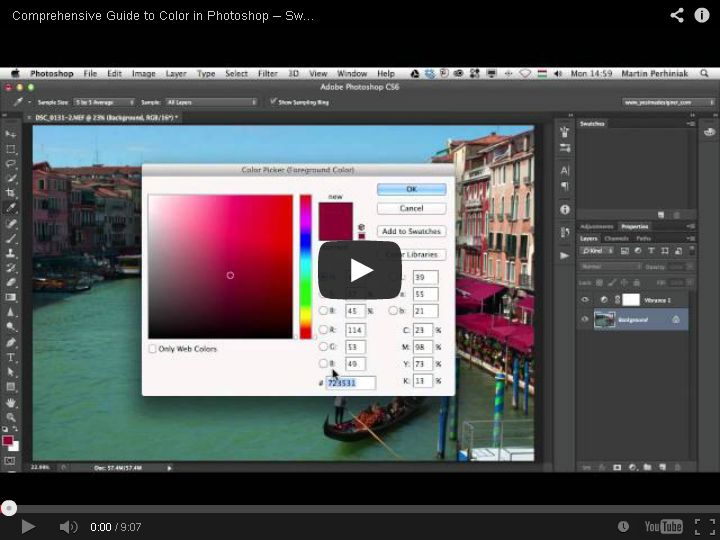Image resolution: width=720 pixels, height=540 pixels.
Task: Open the Sample All Layers dropdown
Action: click(x=210, y=102)
